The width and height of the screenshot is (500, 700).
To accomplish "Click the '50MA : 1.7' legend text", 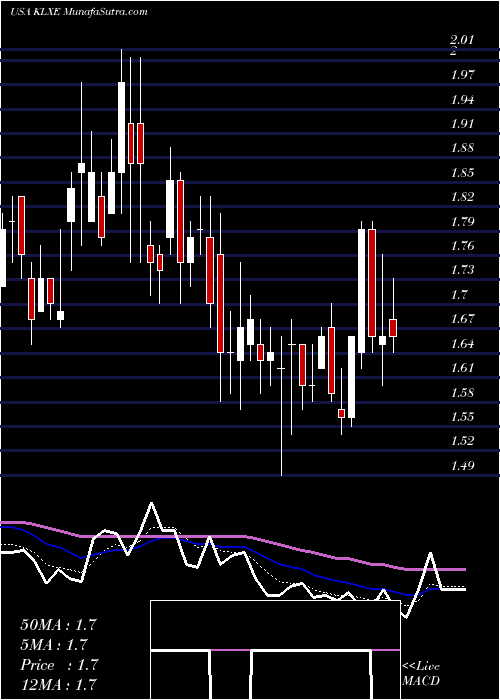I will point(58,625).
